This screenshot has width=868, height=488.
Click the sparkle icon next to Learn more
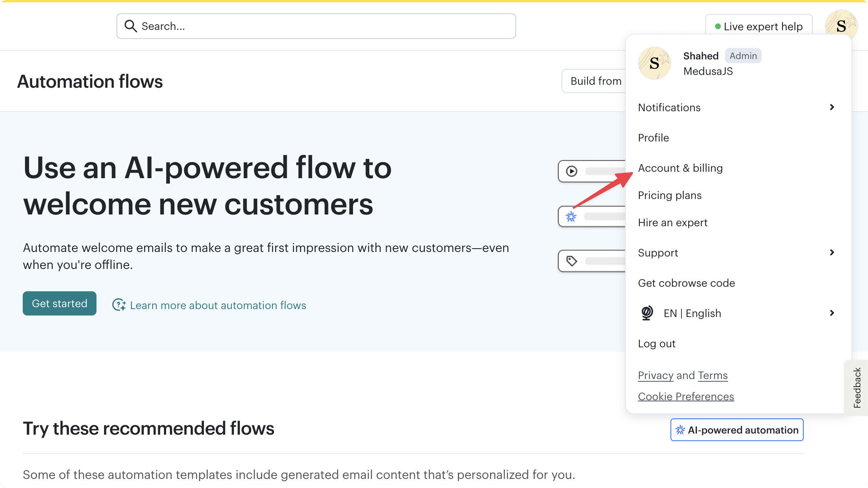pyautogui.click(x=118, y=305)
